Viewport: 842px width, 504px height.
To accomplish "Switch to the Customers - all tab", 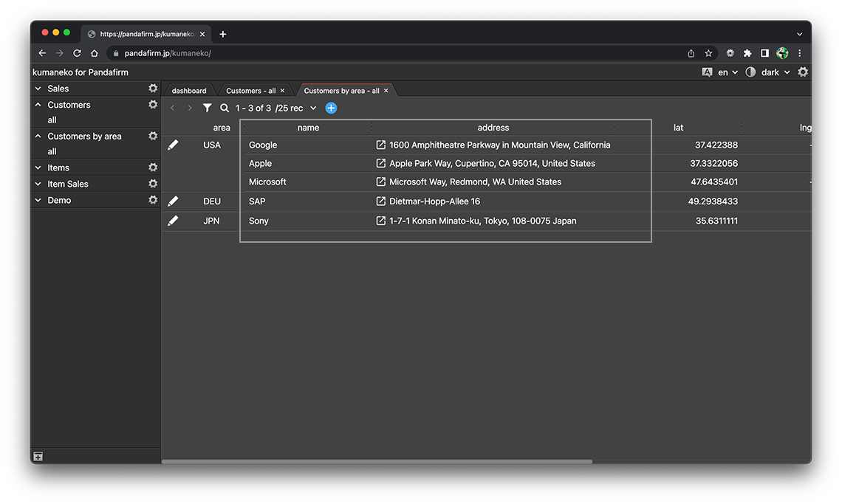I will click(250, 91).
